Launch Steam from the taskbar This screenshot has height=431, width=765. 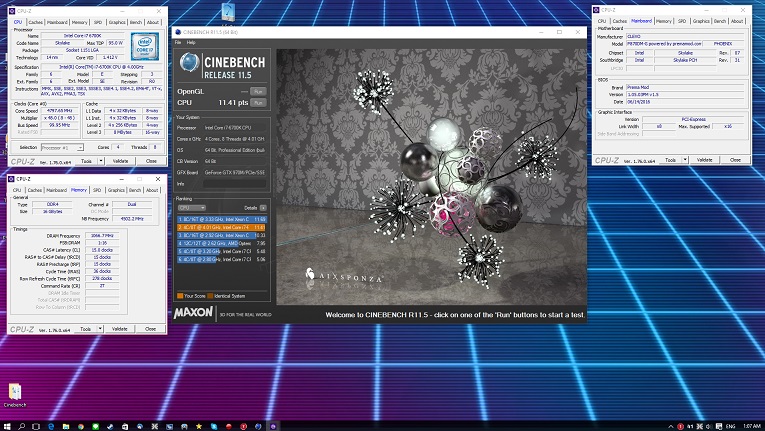point(110,426)
